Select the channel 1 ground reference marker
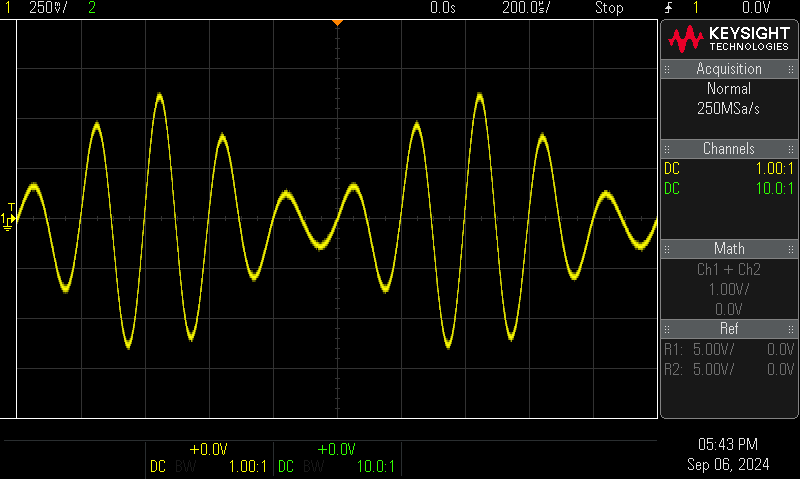 click(9, 219)
